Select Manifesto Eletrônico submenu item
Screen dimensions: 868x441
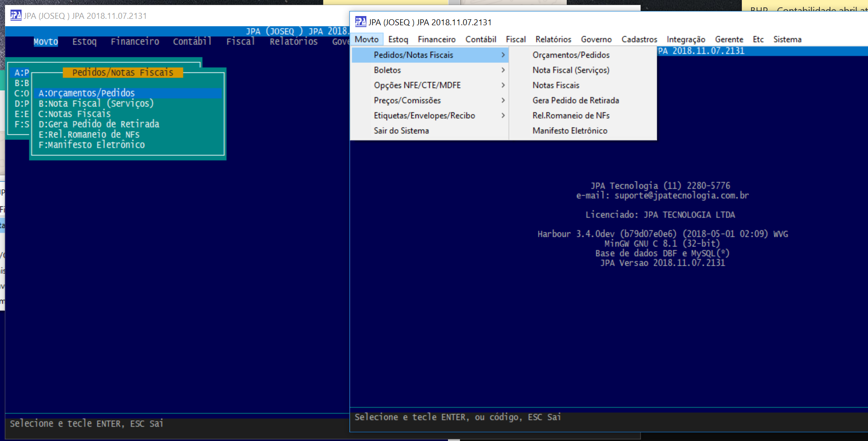coord(569,130)
